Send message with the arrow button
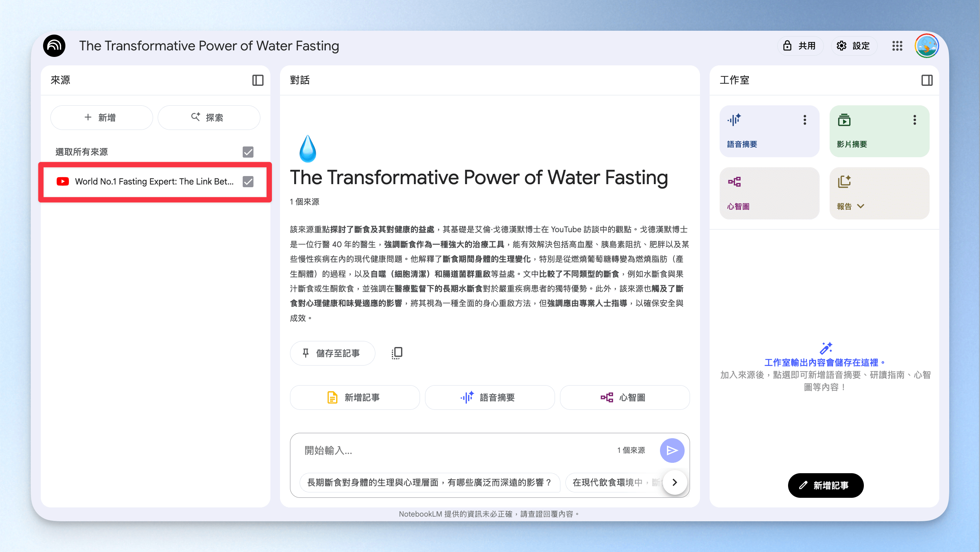This screenshot has height=552, width=980. [x=672, y=450]
